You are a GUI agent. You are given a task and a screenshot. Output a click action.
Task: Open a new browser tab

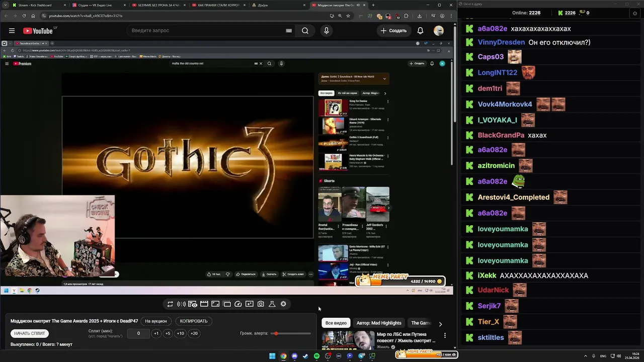click(x=373, y=5)
